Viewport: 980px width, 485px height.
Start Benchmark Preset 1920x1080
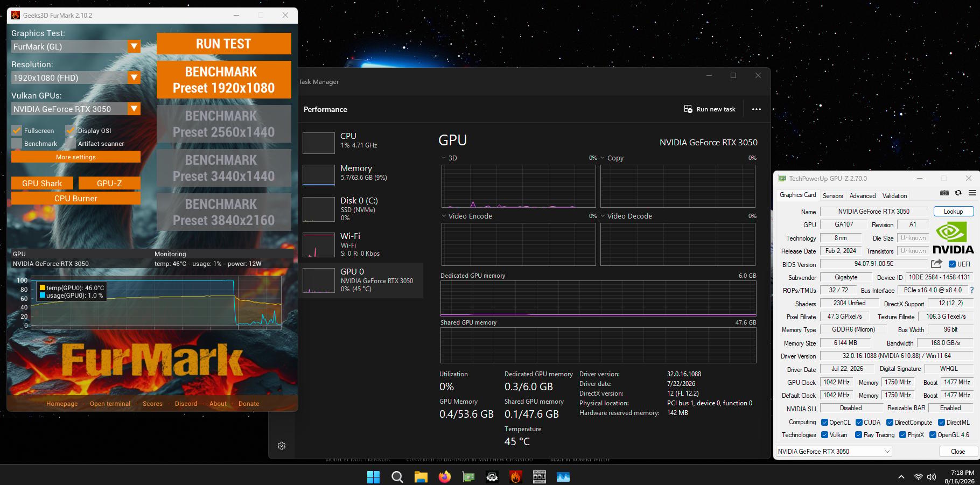point(224,80)
